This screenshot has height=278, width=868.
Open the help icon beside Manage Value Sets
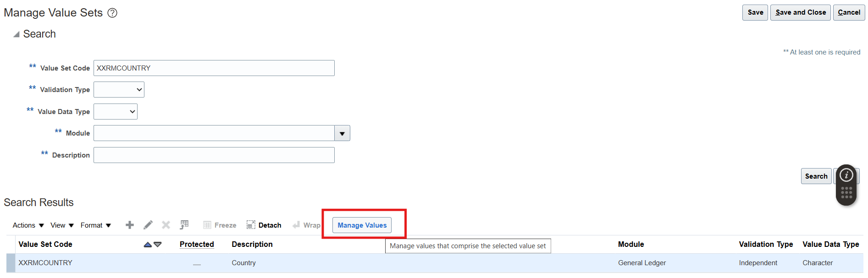tap(112, 13)
